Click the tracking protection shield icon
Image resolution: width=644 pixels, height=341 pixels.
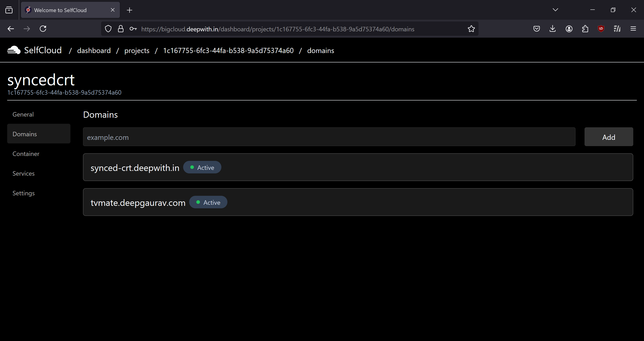click(108, 28)
